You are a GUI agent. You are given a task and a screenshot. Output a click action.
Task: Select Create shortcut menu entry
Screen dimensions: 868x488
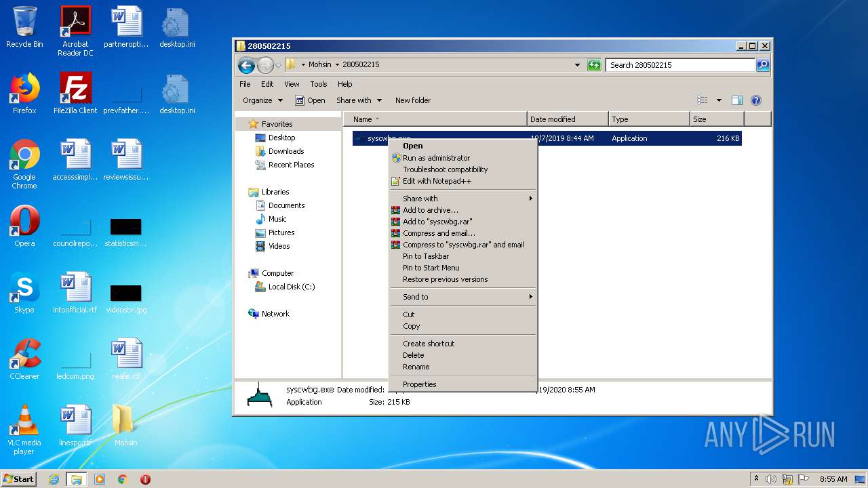point(462,344)
